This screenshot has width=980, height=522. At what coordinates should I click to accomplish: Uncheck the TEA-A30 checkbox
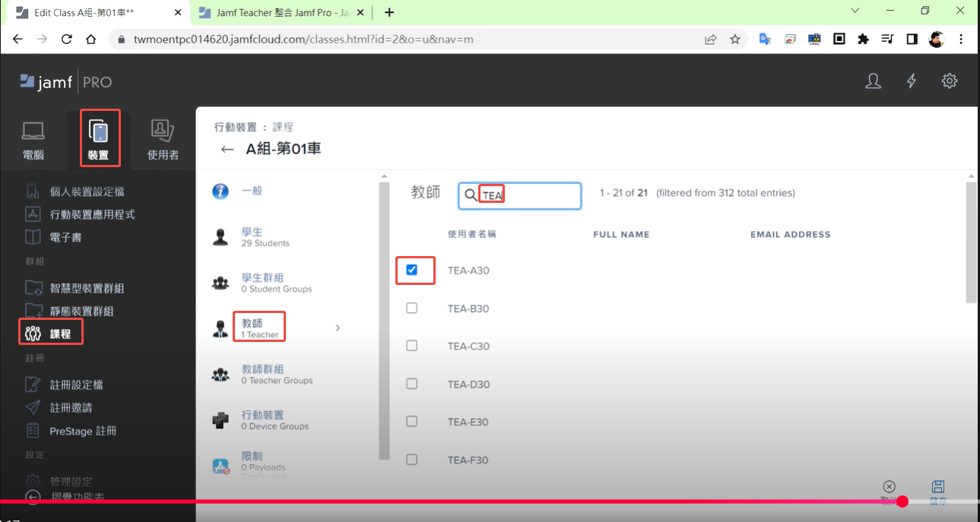(x=412, y=270)
